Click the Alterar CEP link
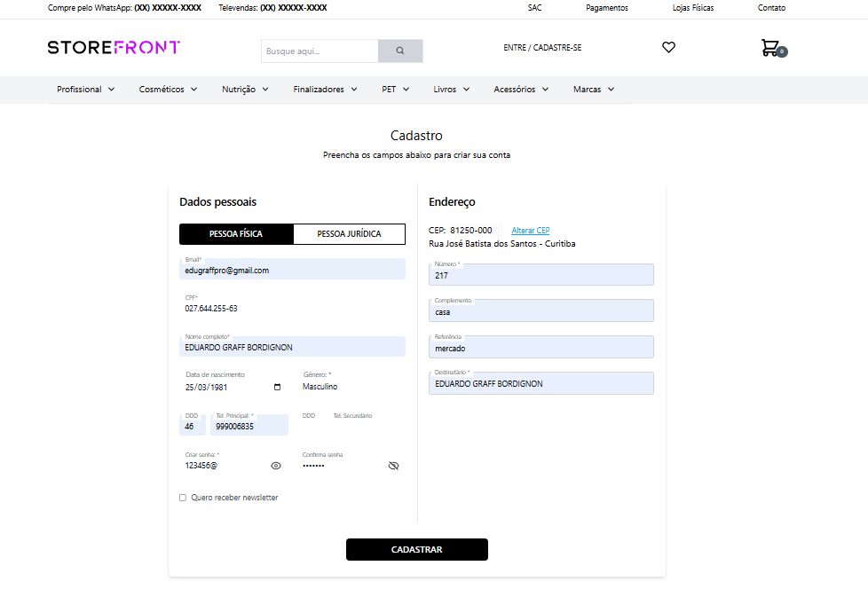 tap(531, 231)
